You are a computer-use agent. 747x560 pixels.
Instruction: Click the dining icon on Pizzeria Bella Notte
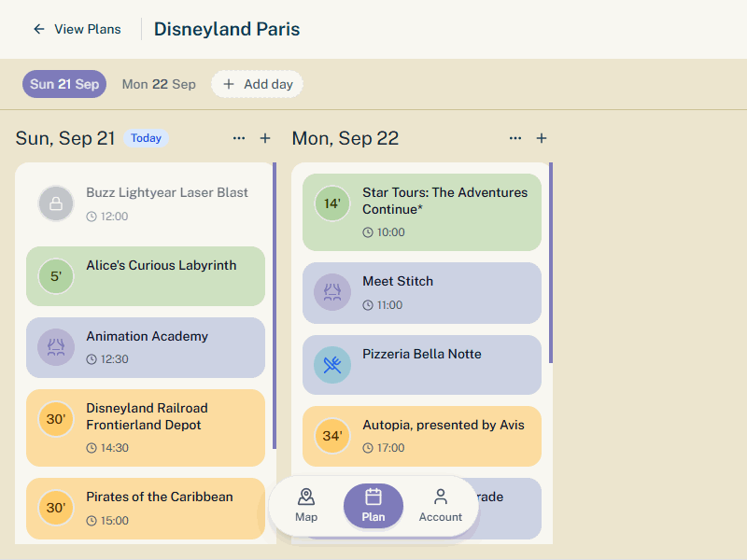331,366
